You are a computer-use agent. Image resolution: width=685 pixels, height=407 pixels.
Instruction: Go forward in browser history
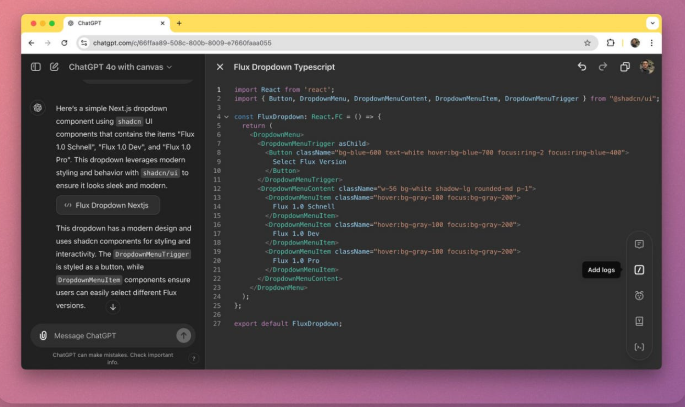point(48,43)
